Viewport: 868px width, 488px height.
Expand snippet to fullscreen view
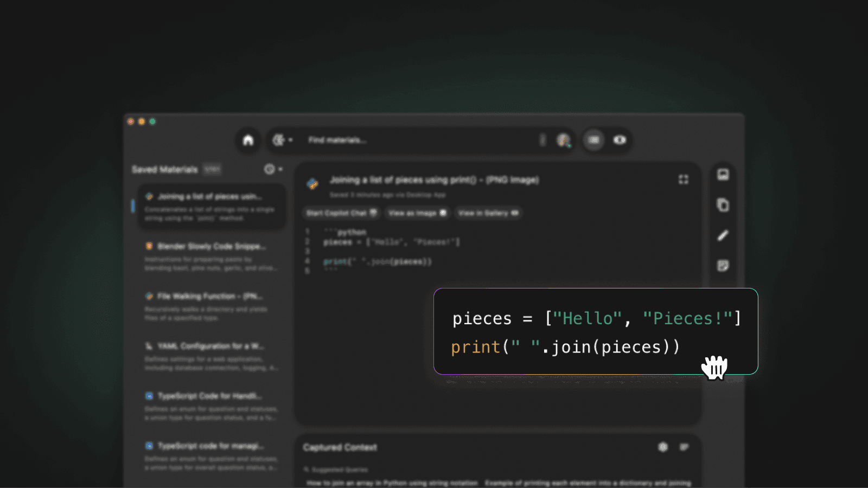pos(684,179)
